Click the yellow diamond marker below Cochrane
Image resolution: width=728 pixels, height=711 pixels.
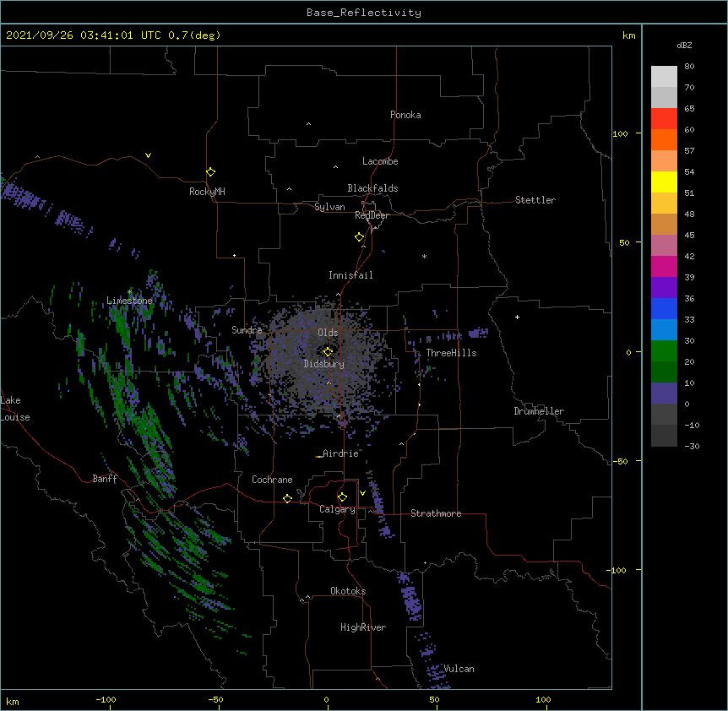point(287,498)
